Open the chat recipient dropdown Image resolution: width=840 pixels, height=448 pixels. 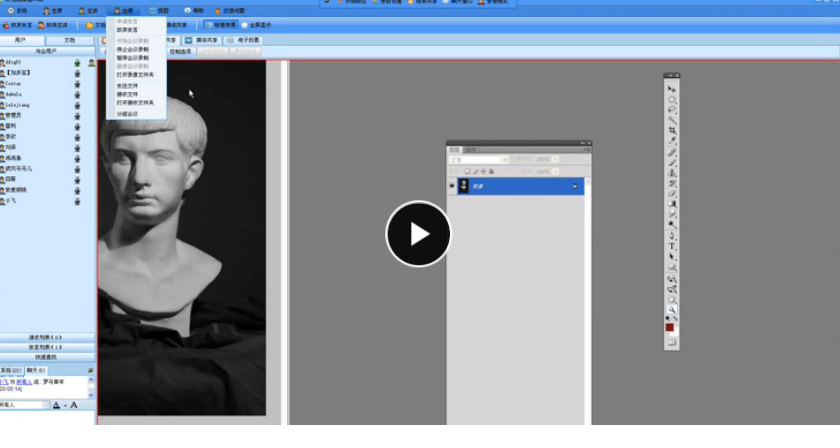click(44, 405)
